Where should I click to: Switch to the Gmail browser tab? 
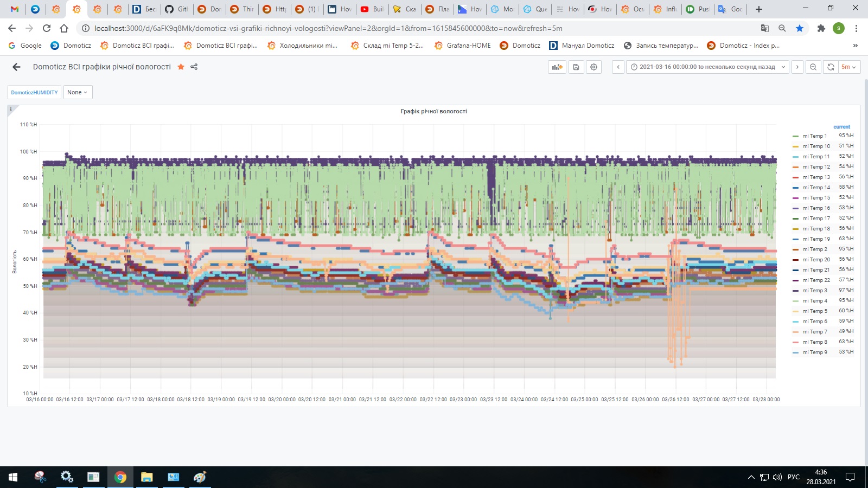tap(14, 9)
